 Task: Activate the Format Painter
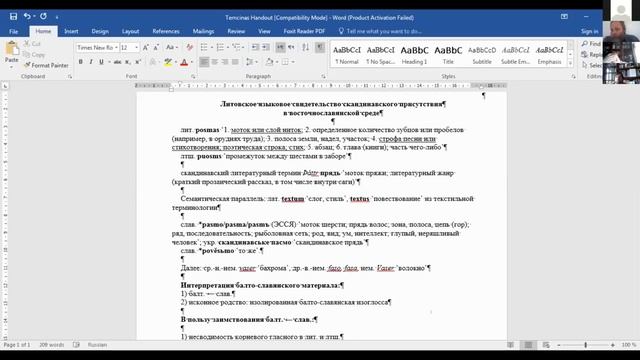click(x=46, y=65)
